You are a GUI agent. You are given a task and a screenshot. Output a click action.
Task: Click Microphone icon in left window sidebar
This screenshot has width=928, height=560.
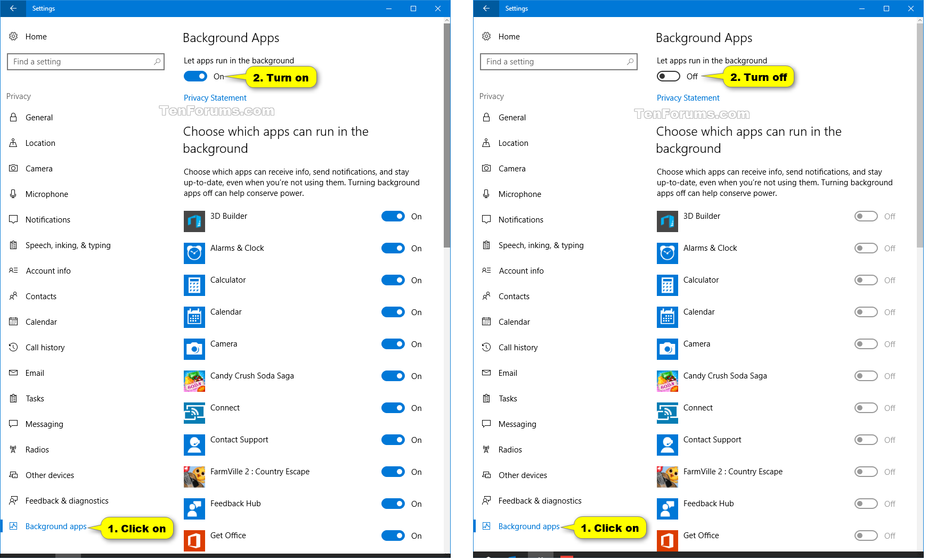click(x=13, y=194)
